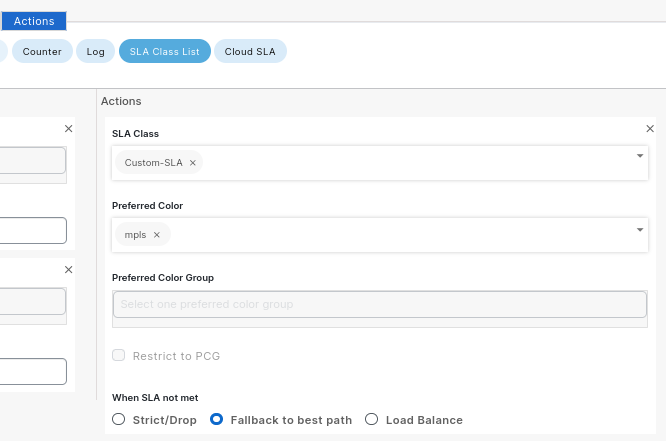Select the Strict/Drop radio option
Image resolution: width=666 pixels, height=441 pixels.
coord(119,420)
